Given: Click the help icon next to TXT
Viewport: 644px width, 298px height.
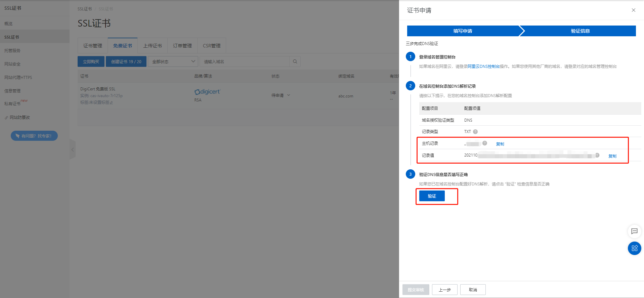Looking at the screenshot, I should pos(475,132).
